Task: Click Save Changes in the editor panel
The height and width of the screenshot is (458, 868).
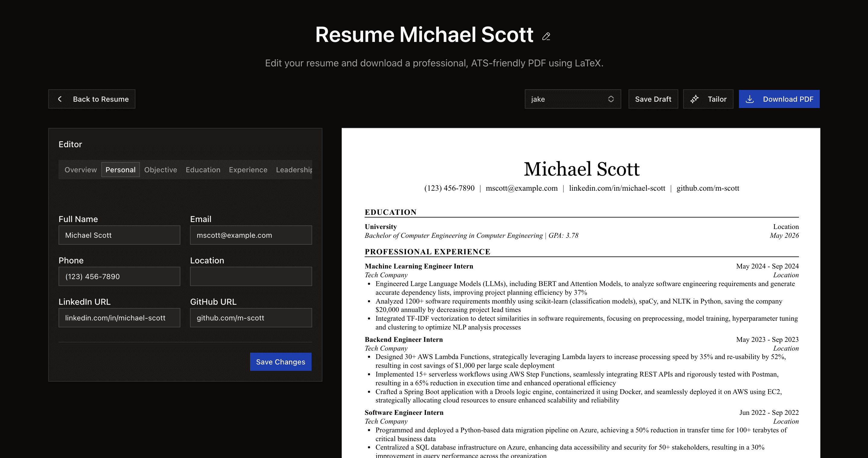Action: click(x=281, y=362)
